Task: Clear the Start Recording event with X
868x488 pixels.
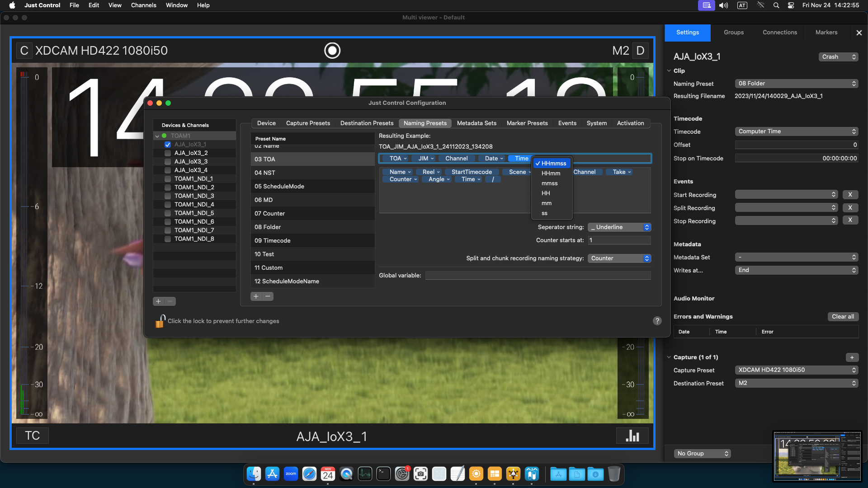Action: pyautogui.click(x=850, y=195)
